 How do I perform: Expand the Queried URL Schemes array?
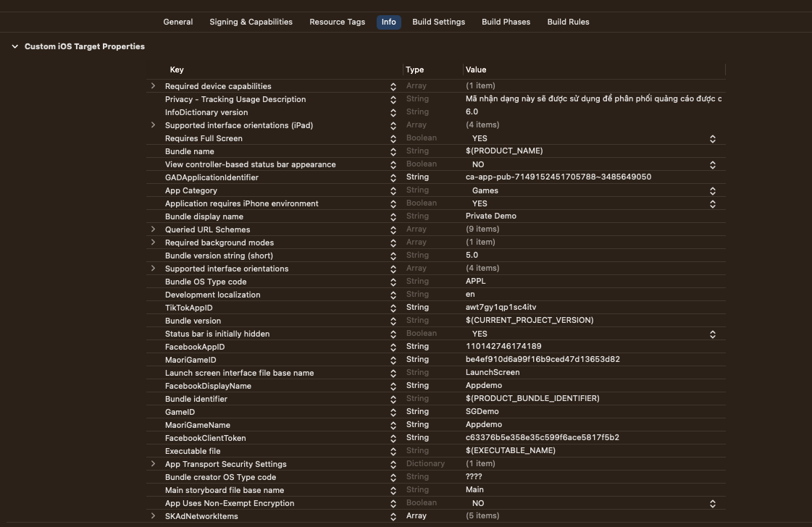(x=154, y=229)
